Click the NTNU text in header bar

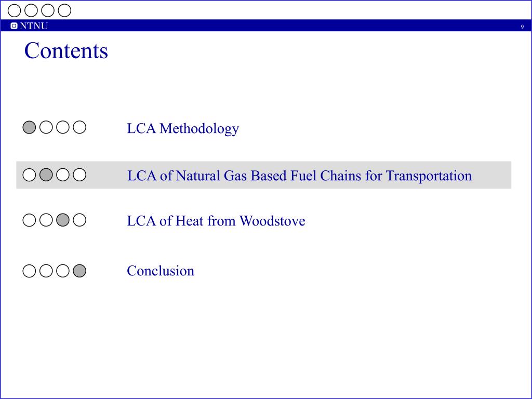[34, 26]
